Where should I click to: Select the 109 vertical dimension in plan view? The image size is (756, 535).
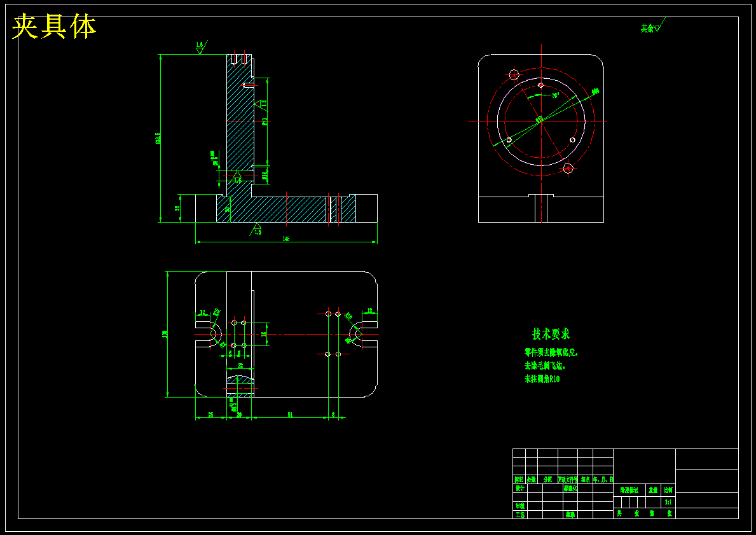(165, 334)
